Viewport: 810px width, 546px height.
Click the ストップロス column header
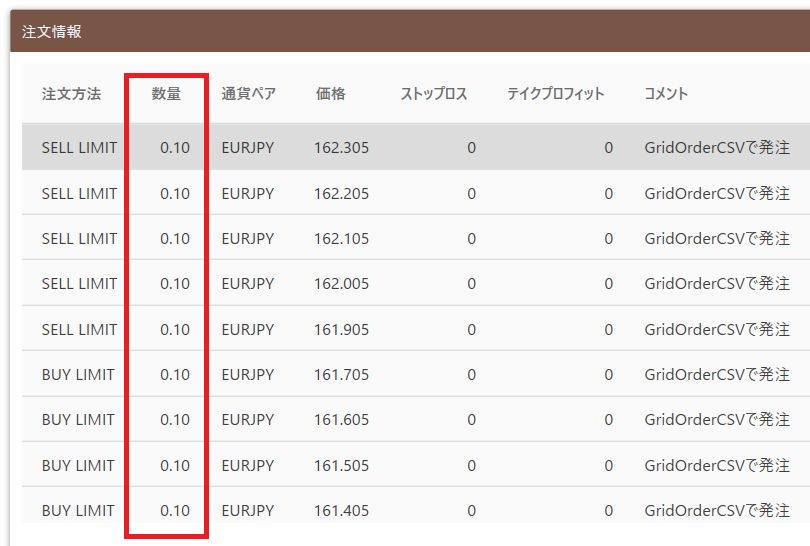[x=434, y=94]
